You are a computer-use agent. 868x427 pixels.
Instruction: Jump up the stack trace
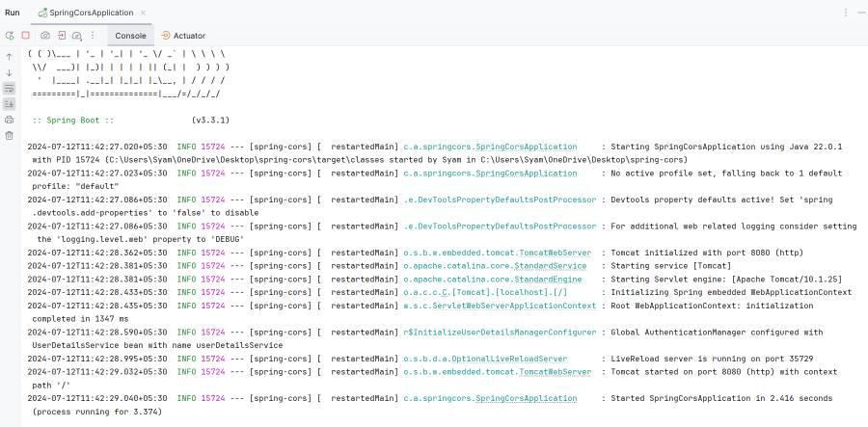pyautogui.click(x=10, y=57)
